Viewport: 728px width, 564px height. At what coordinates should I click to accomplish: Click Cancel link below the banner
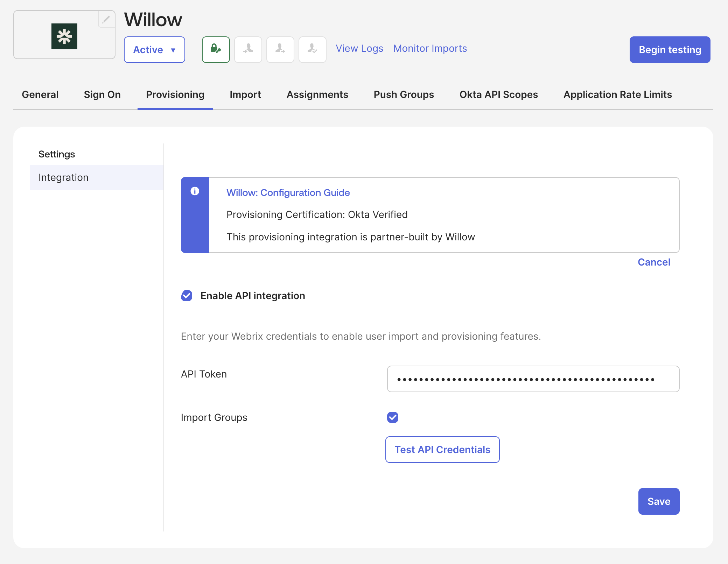coord(654,262)
